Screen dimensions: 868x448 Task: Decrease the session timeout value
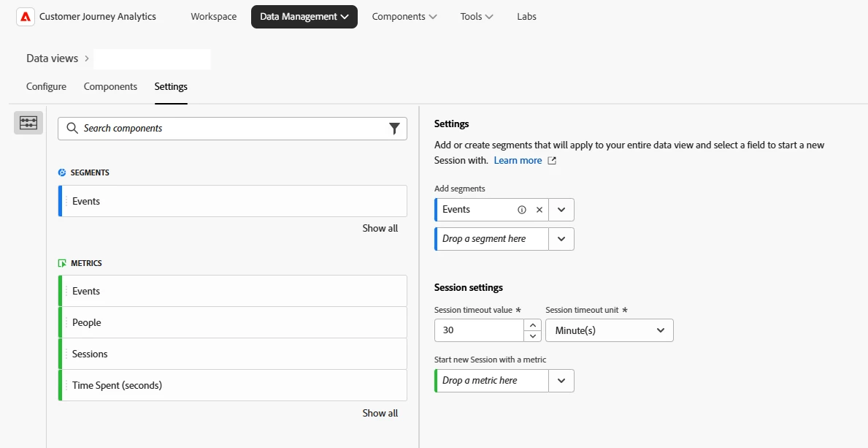(533, 335)
